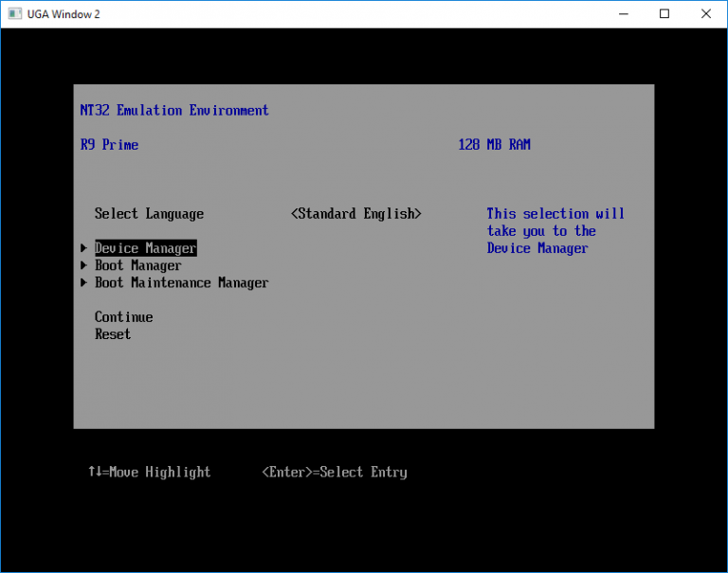Click the UGA Window 2 title bar icon
Viewport: 728px width, 573px height.
coord(13,14)
